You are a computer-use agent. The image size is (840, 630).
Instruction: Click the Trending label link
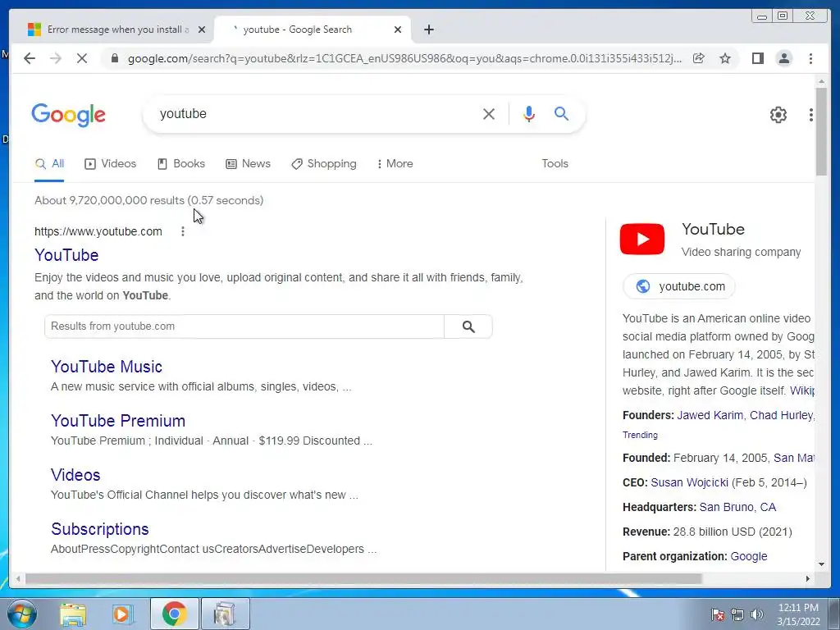[x=640, y=435]
